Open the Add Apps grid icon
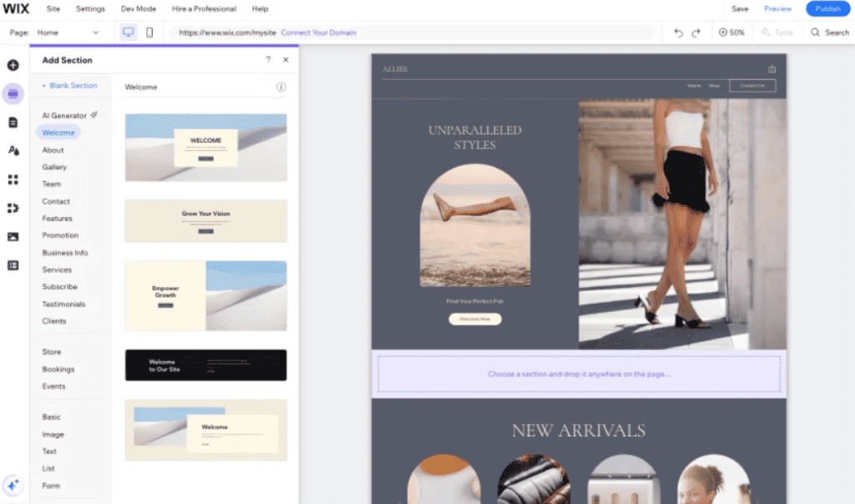 click(x=13, y=179)
